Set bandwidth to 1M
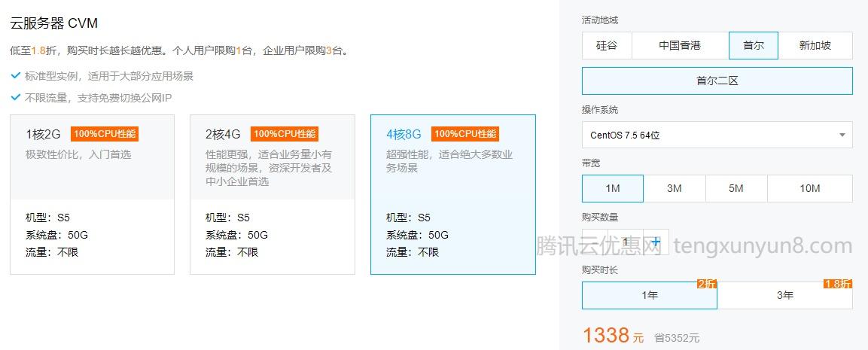The image size is (868, 350). click(x=613, y=188)
